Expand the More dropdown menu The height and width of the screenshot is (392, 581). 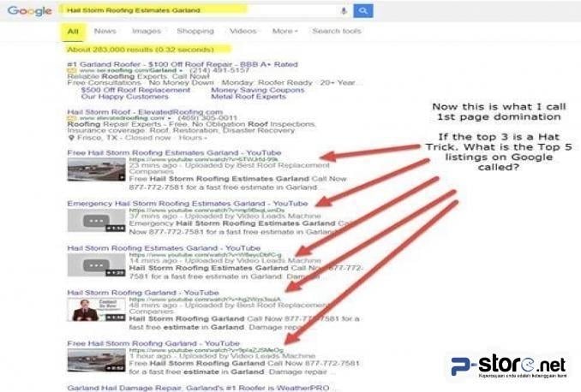(285, 31)
